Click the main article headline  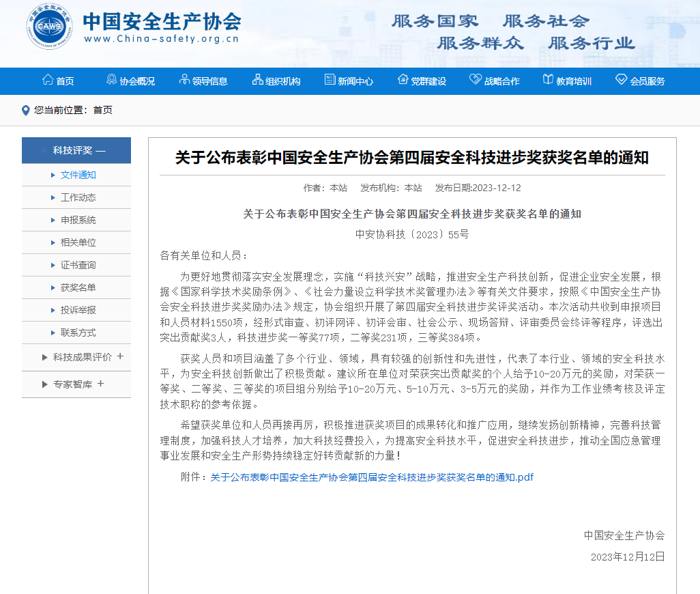tap(412, 158)
